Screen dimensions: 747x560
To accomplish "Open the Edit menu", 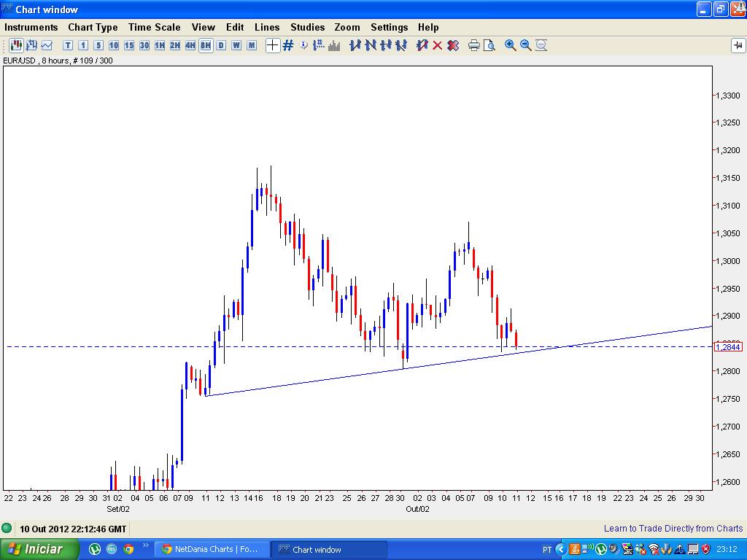I will point(235,27).
